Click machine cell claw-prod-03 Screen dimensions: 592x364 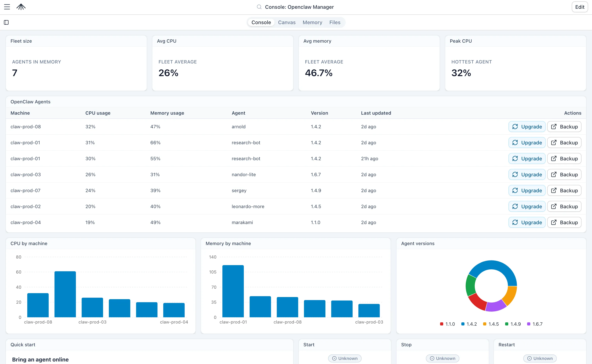[x=26, y=175]
